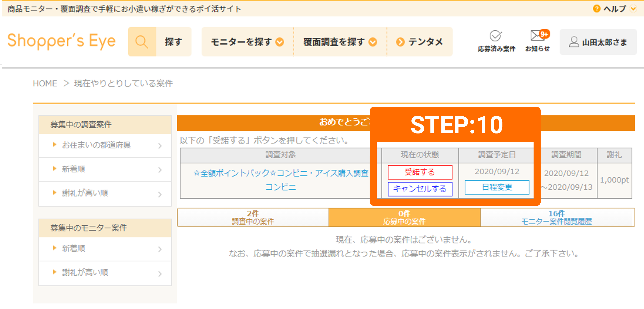
Task: Open お住まいの都道府県 in the sidebar
Action: (x=105, y=145)
